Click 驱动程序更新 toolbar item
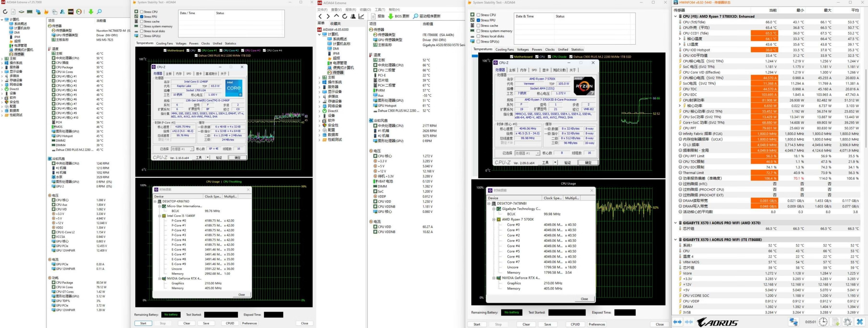 tap(427, 16)
